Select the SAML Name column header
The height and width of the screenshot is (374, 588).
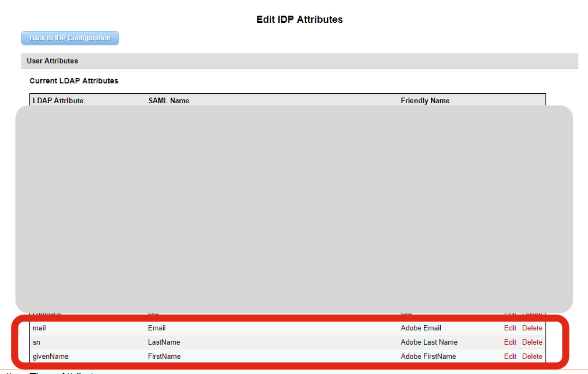click(169, 100)
